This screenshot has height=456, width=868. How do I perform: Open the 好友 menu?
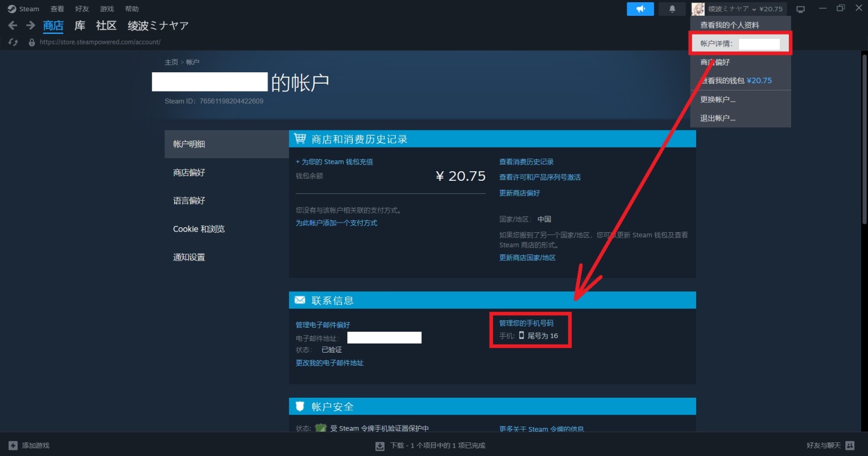[82, 9]
